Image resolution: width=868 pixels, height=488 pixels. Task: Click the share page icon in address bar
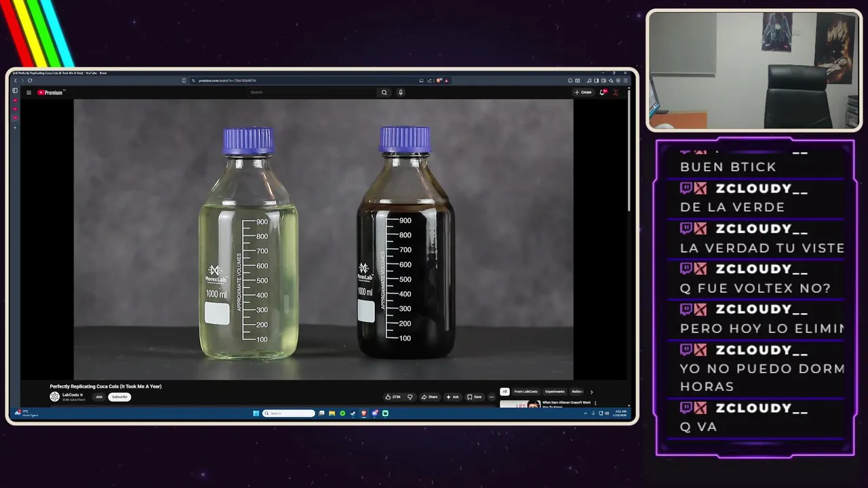point(429,81)
